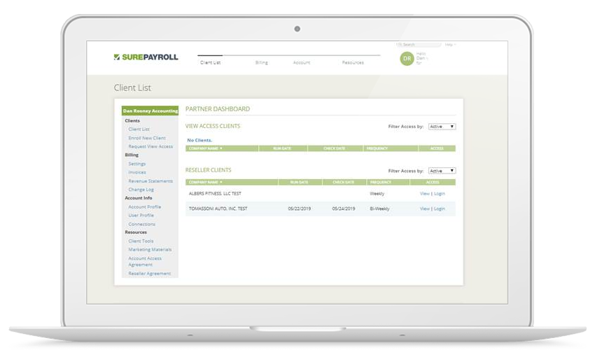Viewport: 595px width, 364px height.
Task: Select Request View Access in sidebar
Action: pos(150,146)
